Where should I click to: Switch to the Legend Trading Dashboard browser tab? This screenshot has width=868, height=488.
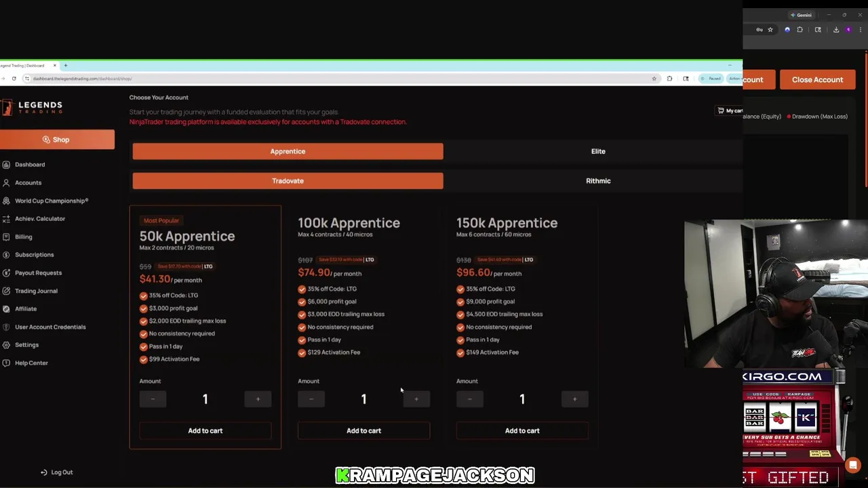tap(27, 66)
